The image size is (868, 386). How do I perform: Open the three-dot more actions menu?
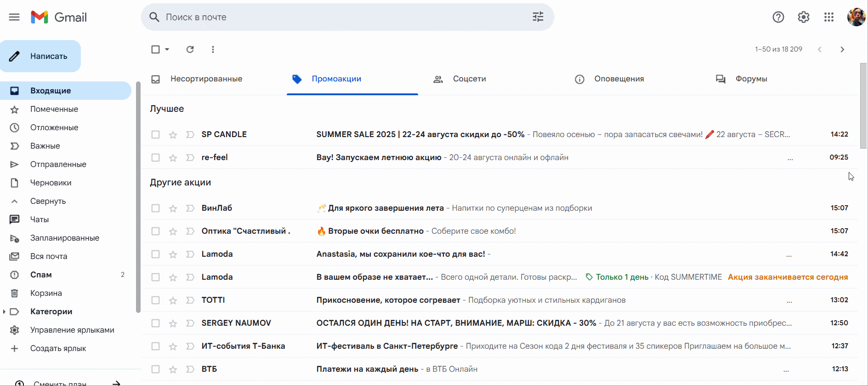click(x=213, y=49)
